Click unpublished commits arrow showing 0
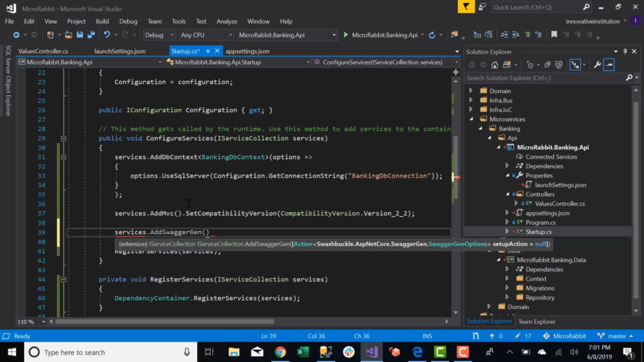 [x=496, y=336]
